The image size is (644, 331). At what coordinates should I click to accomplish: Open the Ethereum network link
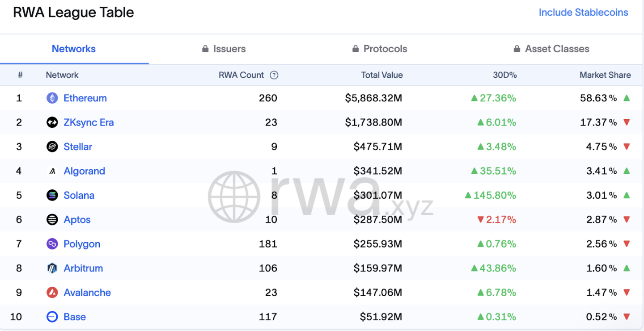(85, 98)
